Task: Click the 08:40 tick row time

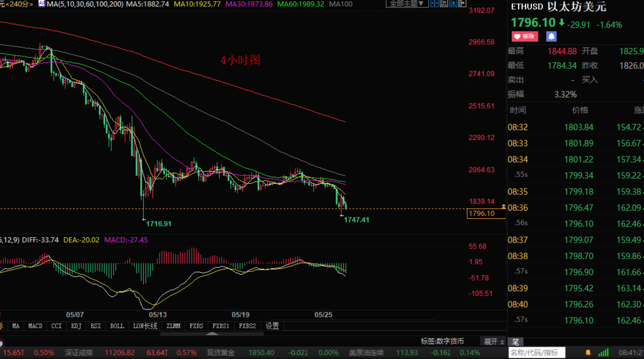Action: click(518, 305)
